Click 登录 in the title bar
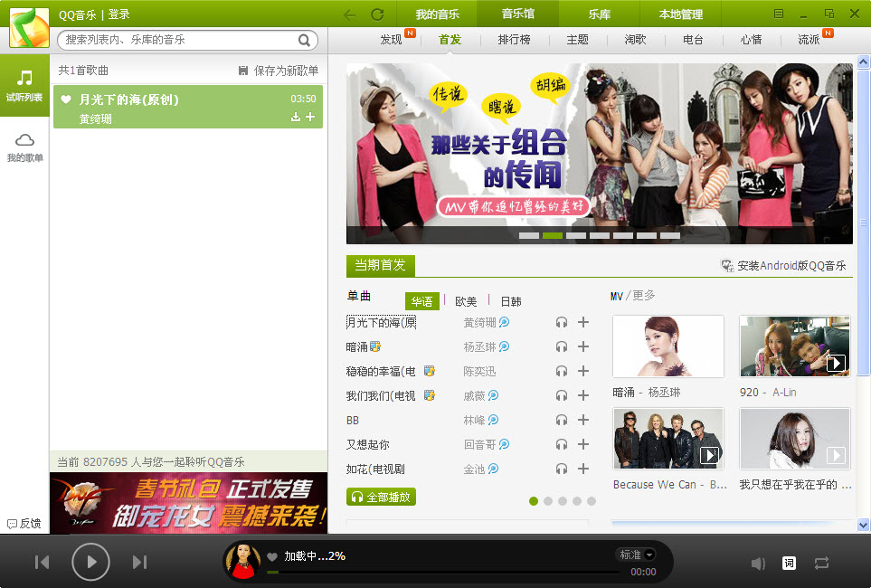 [118, 14]
